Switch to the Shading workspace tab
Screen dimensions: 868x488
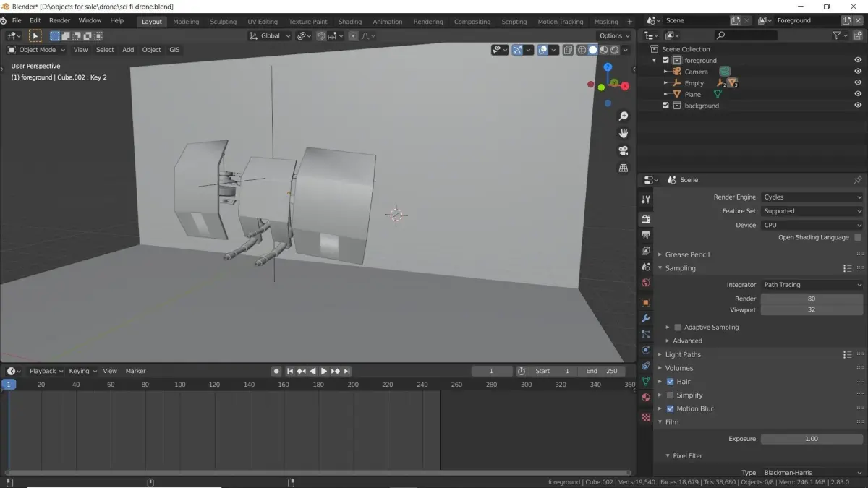click(x=350, y=22)
